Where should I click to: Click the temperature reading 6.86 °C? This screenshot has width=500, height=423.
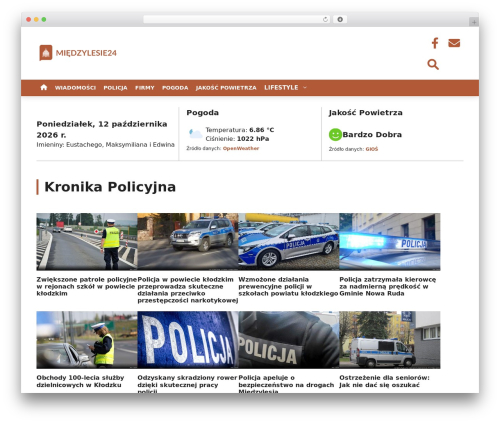click(x=262, y=130)
